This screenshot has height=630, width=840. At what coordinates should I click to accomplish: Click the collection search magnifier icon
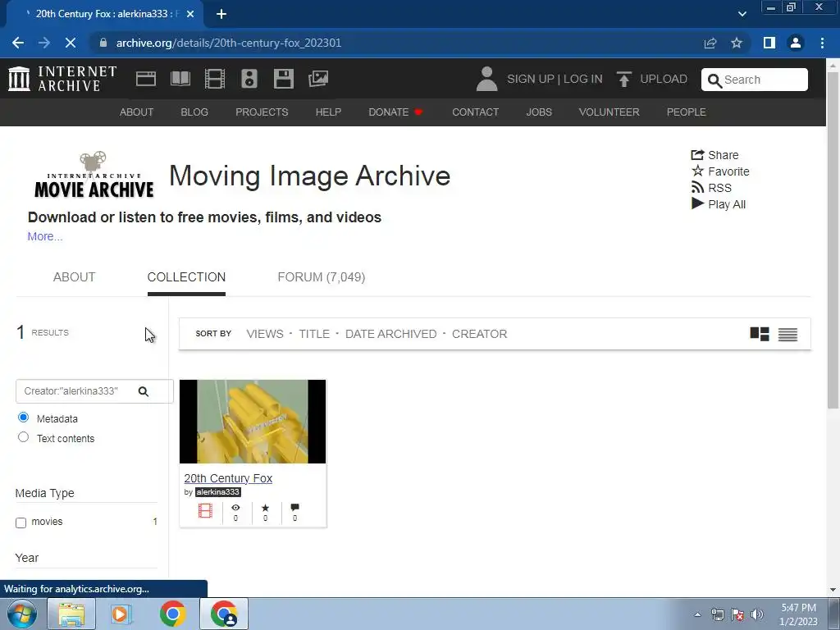(x=143, y=391)
